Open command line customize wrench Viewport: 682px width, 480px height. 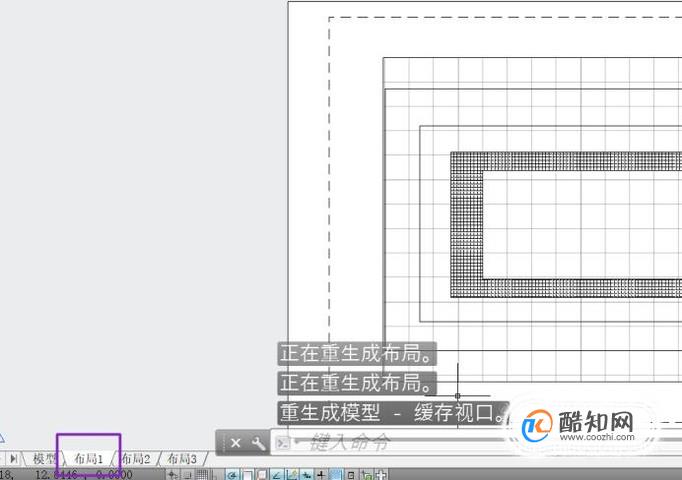point(258,443)
